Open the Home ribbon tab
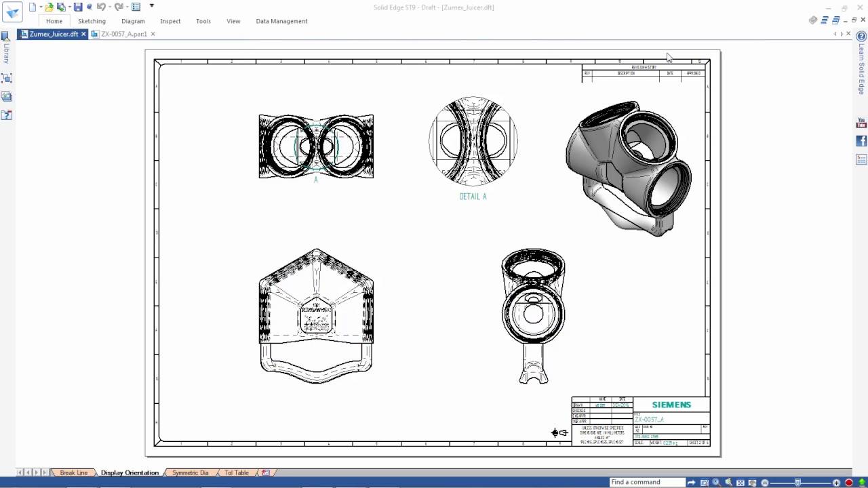Viewport: 868px width, 488px height. (54, 21)
